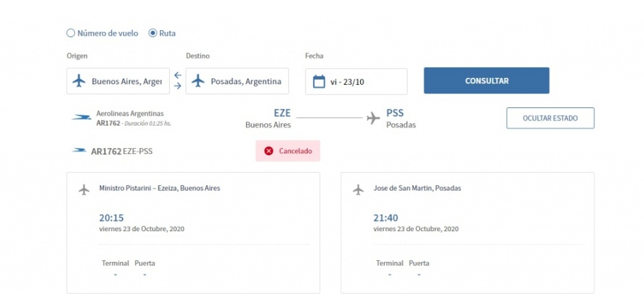Click the red cancelled X status icon
644x294 pixels.
(x=269, y=151)
